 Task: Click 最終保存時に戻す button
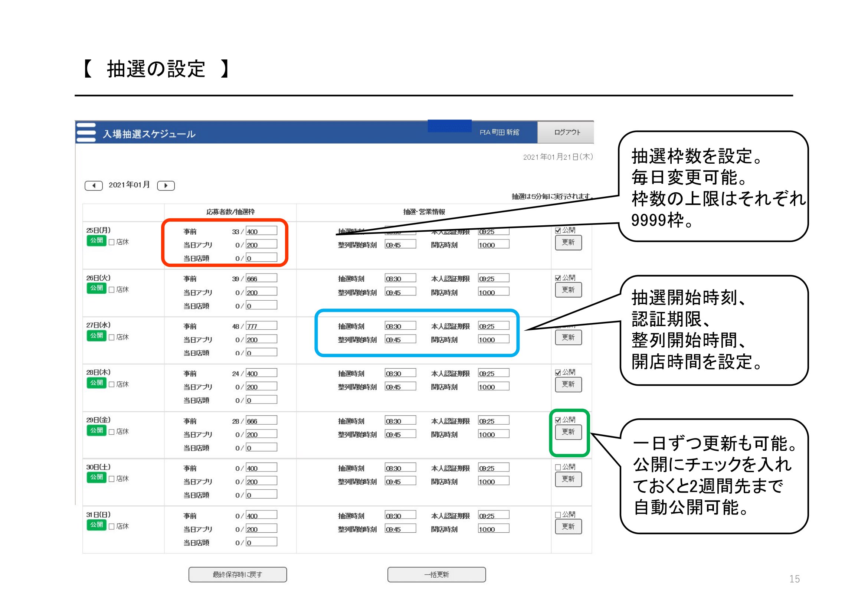point(238,574)
